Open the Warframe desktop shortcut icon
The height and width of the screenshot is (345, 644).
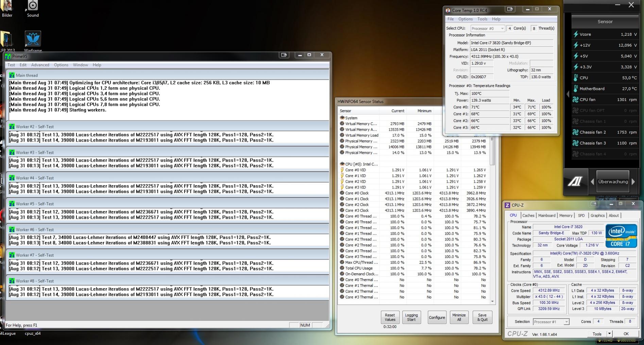coord(33,39)
